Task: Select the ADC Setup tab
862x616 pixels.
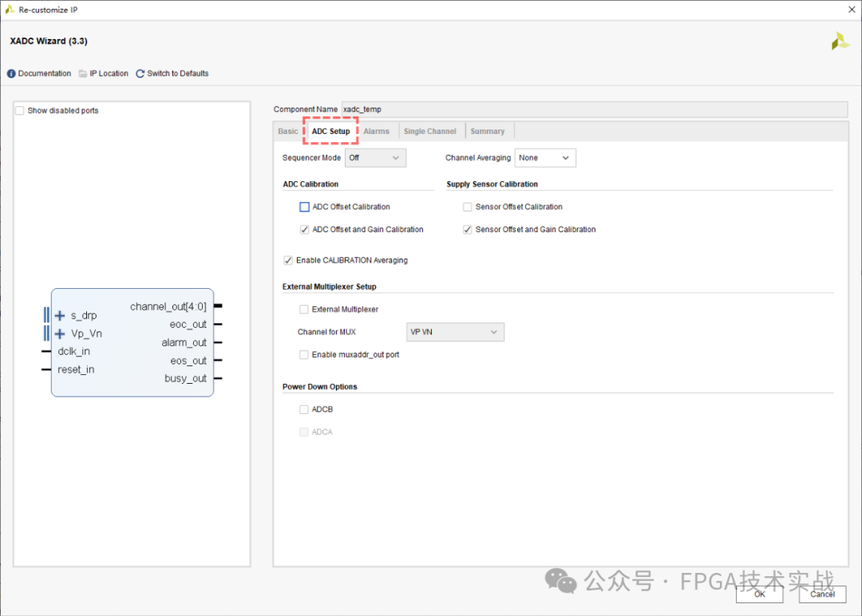Action: 330,132
